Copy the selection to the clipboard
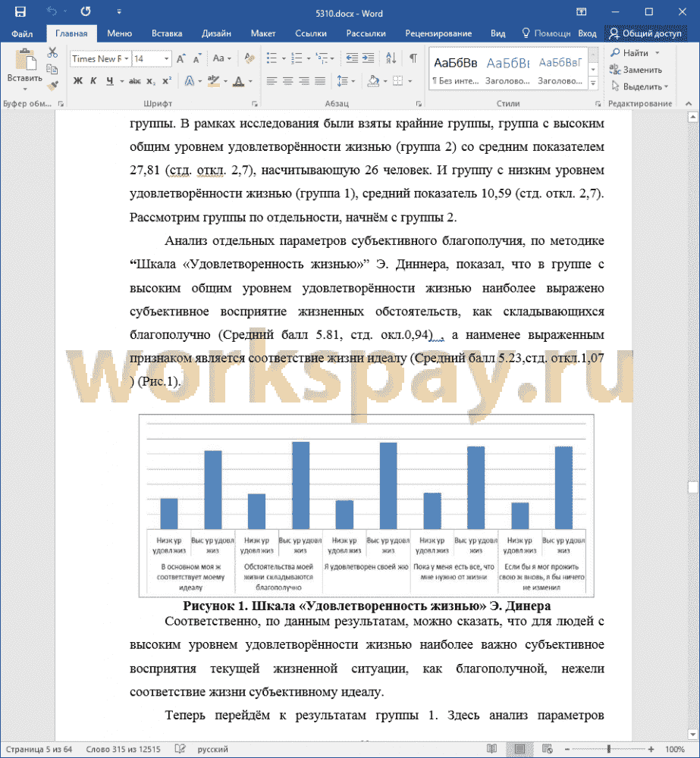The image size is (700, 758). (x=52, y=69)
